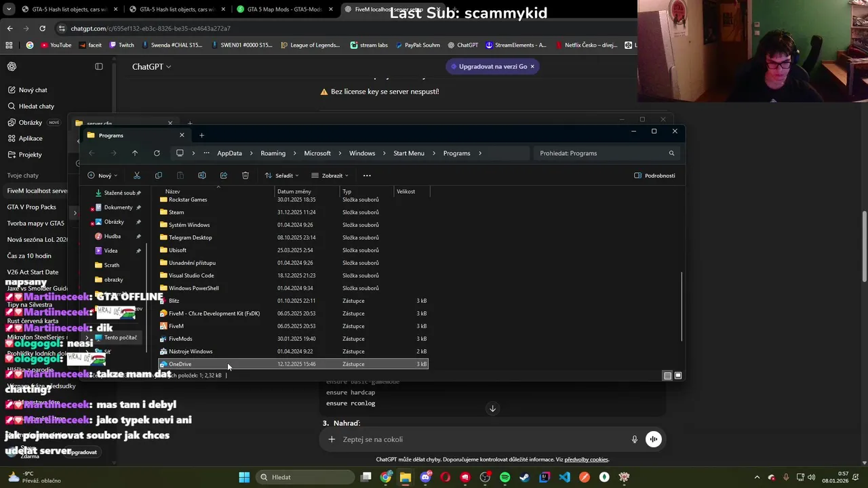Open the Seřadit sort dropdown
Image resolution: width=868 pixels, height=488 pixels.
tap(281, 176)
